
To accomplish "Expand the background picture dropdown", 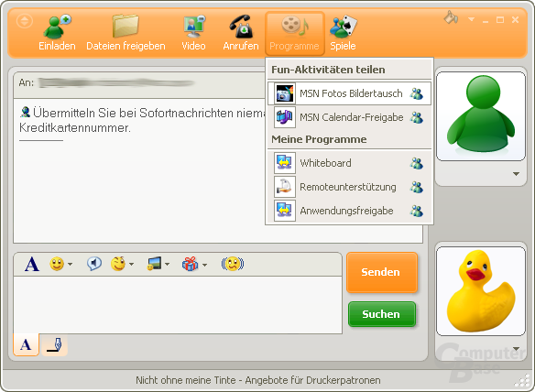I will [x=167, y=265].
